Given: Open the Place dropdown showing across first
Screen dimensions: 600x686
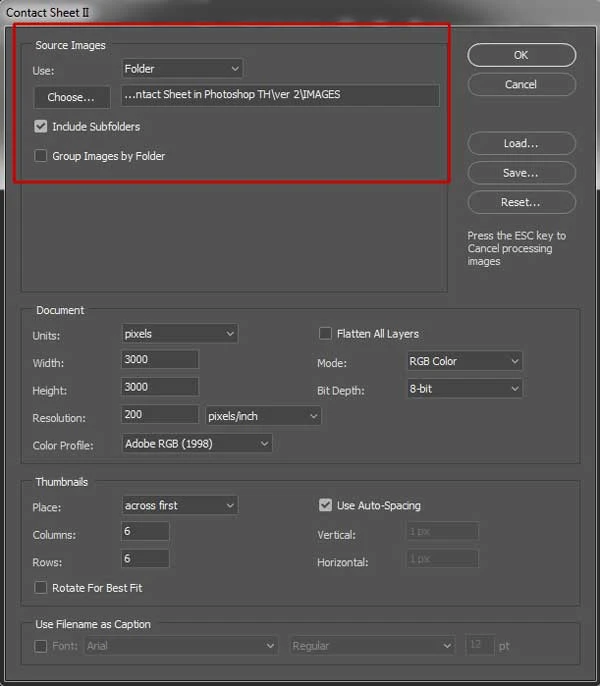Looking at the screenshot, I should pyautogui.click(x=179, y=505).
